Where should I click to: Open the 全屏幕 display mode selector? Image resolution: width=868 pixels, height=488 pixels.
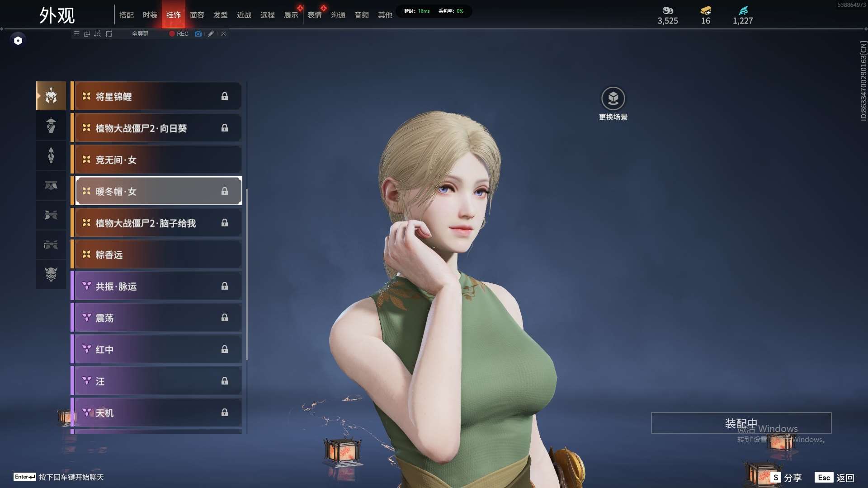tap(140, 34)
